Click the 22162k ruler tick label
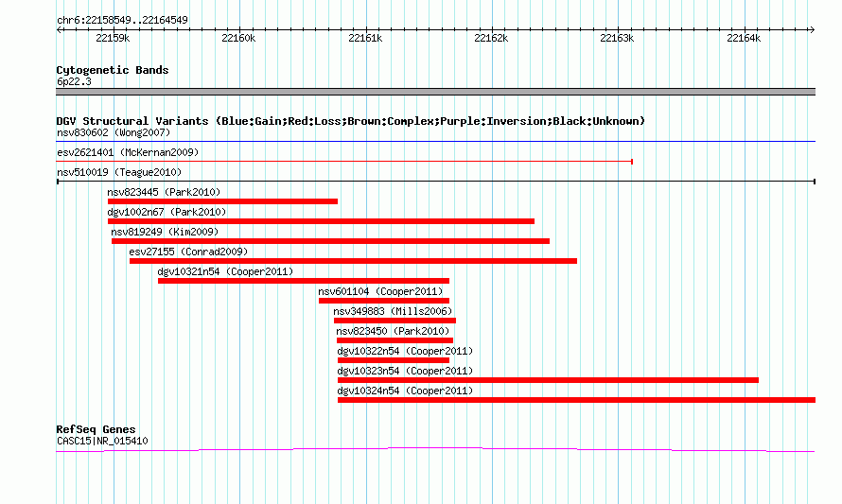 491,38
